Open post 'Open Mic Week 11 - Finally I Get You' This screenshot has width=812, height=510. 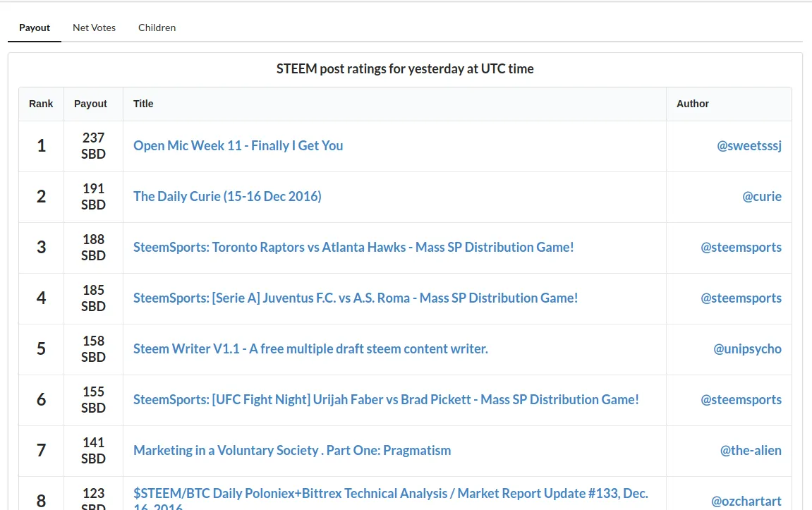238,145
